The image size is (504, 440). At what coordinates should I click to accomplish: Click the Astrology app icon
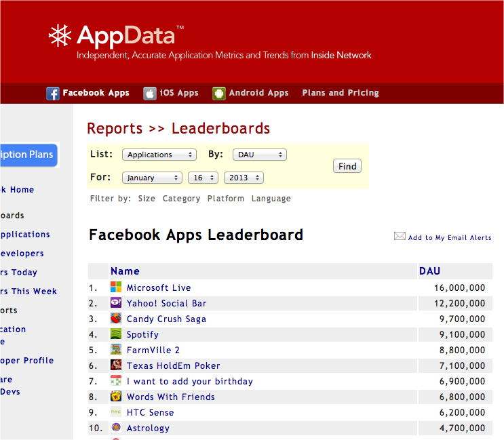coord(116,427)
